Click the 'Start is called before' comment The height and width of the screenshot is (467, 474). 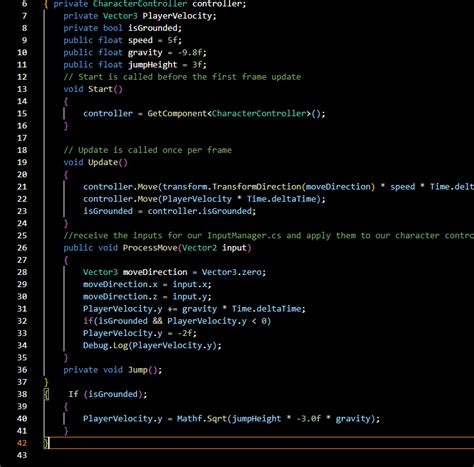click(x=182, y=77)
